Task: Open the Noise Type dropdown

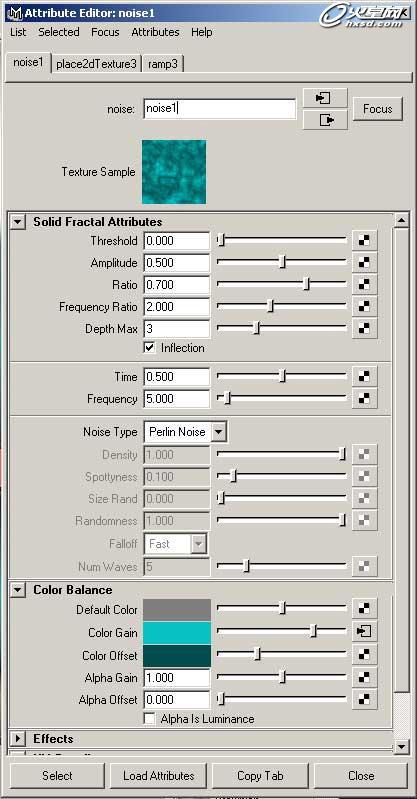Action: [186, 432]
